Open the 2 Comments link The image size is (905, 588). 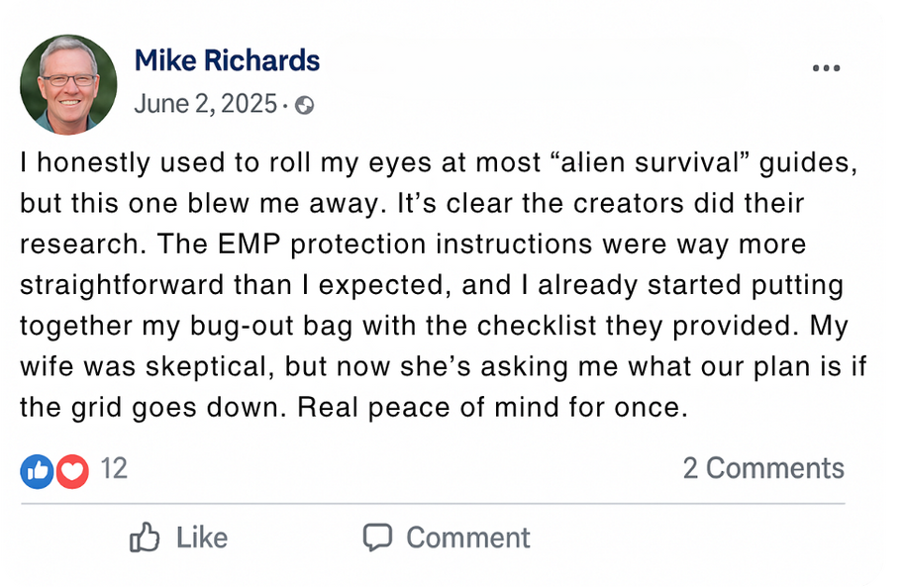pos(763,468)
